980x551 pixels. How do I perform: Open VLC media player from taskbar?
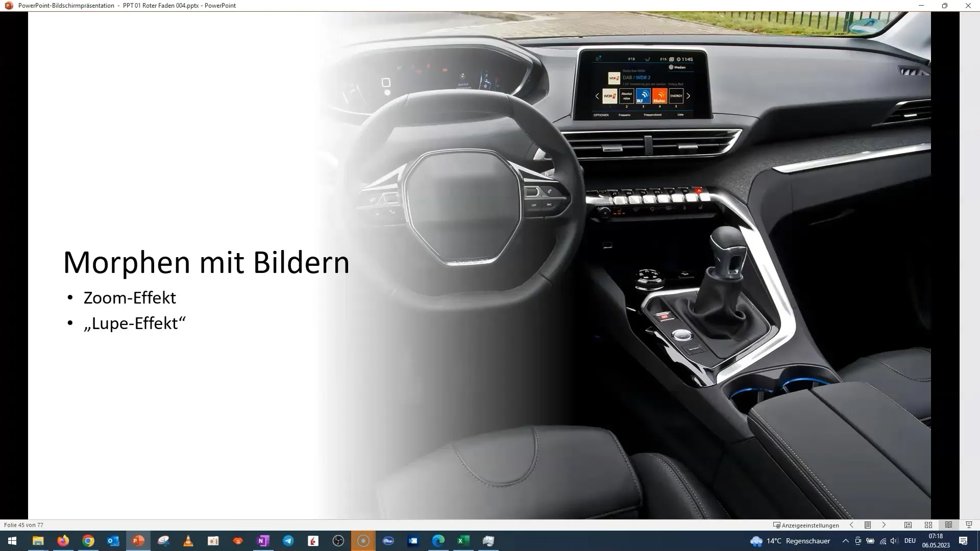(x=188, y=541)
